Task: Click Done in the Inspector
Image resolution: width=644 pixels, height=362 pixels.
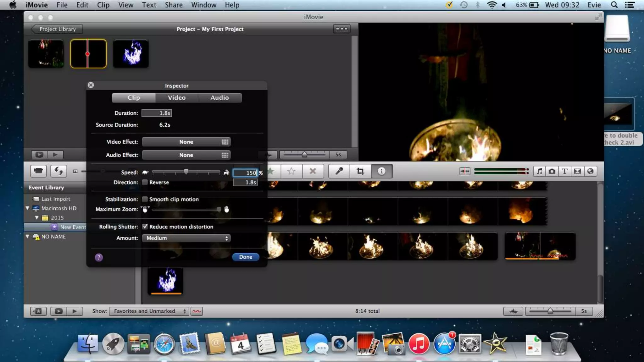Action: [x=246, y=257]
